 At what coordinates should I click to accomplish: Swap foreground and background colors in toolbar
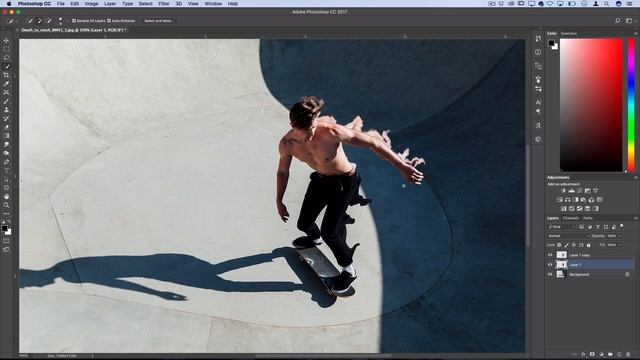pos(9,222)
